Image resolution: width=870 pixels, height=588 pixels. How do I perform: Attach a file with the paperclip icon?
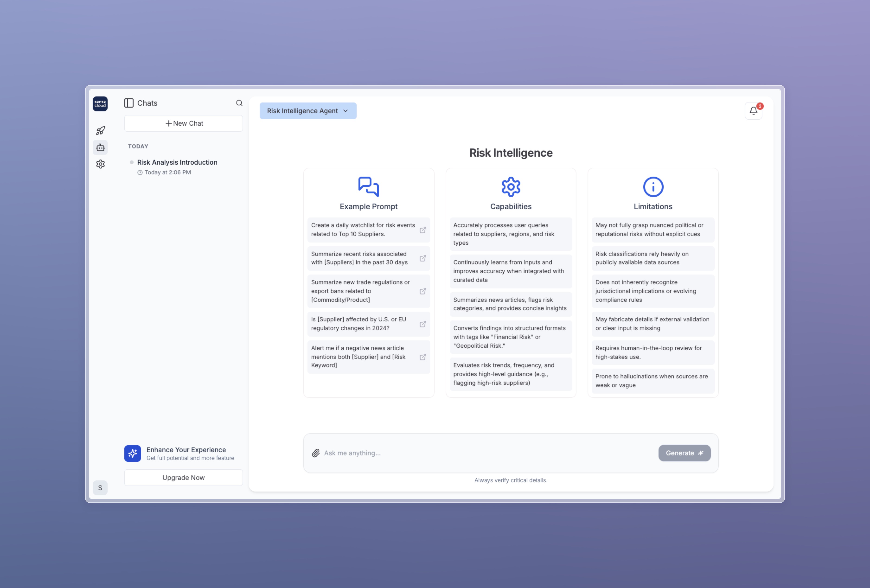316,453
